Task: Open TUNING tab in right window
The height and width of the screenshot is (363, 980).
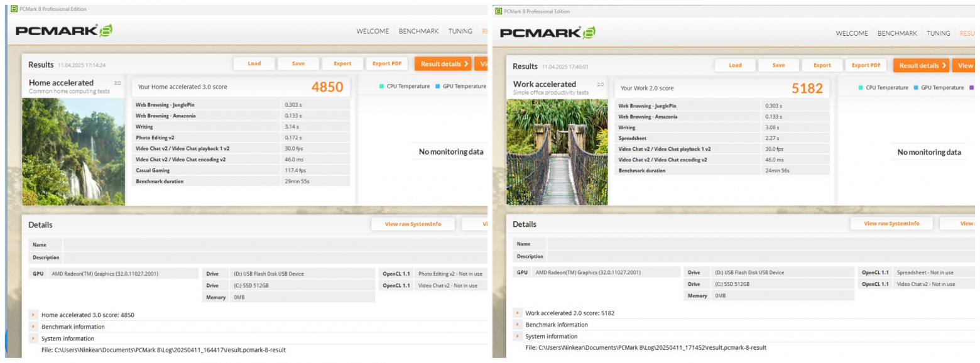Action: [x=938, y=33]
